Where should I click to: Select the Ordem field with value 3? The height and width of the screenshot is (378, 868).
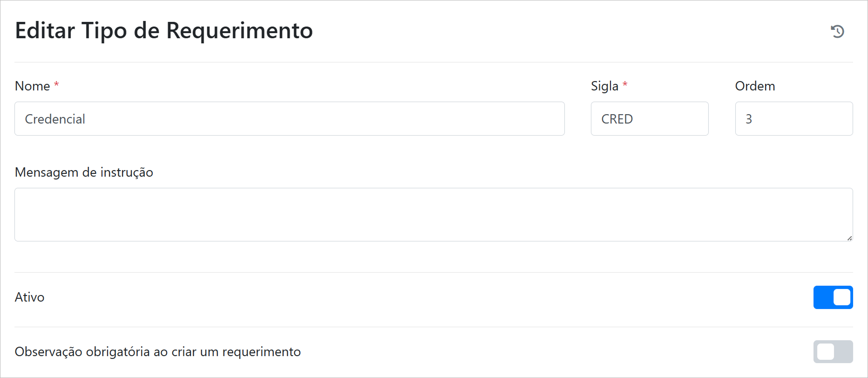pos(793,119)
